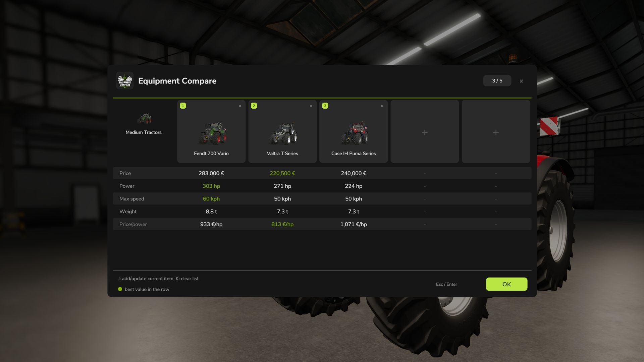Click the 283,000 € price value
The image size is (644, 362).
pos(211,173)
